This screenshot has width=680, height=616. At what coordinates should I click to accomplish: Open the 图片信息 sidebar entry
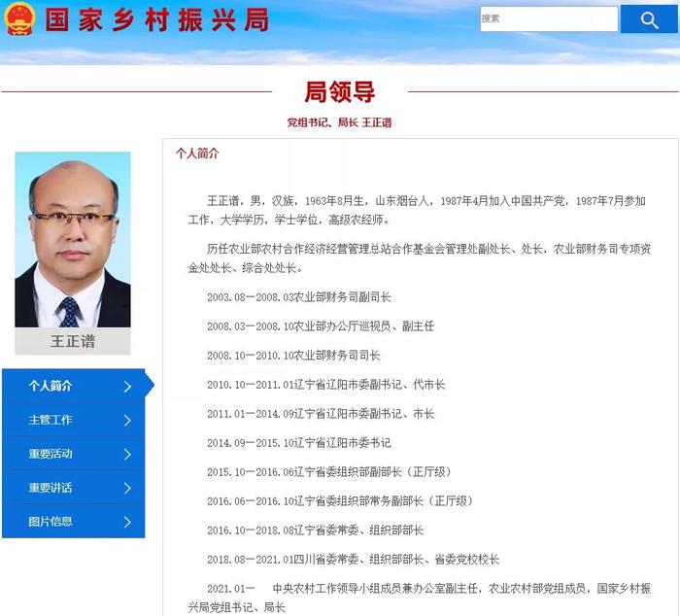74,522
